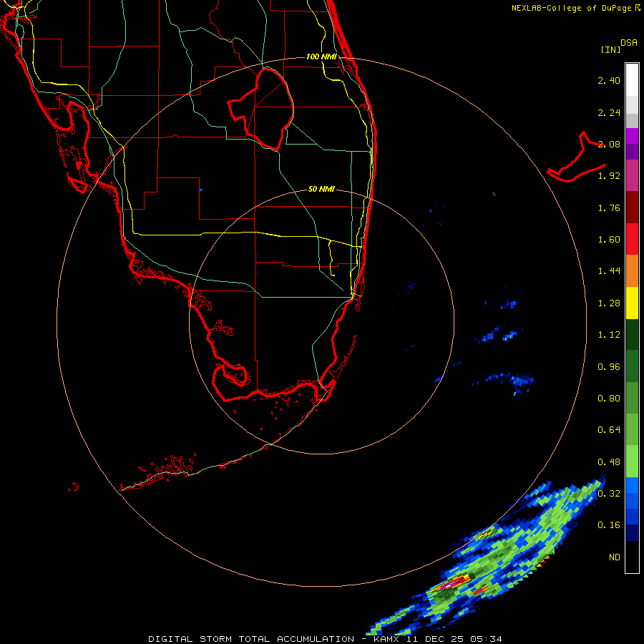Pick the dark red legend swatch

click(632, 208)
